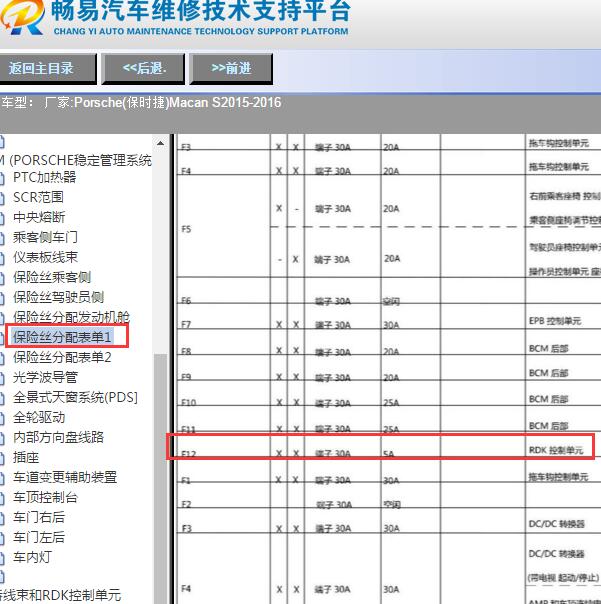Image resolution: width=601 pixels, height=604 pixels.
Task: Open the 全景式天窗系统(PDS] entry
Action: point(75,398)
